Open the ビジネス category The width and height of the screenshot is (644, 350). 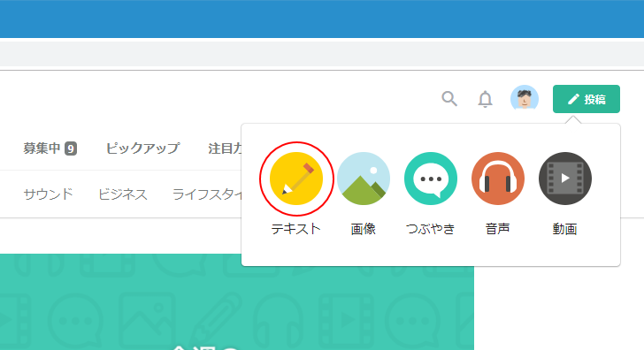pyautogui.click(x=122, y=194)
